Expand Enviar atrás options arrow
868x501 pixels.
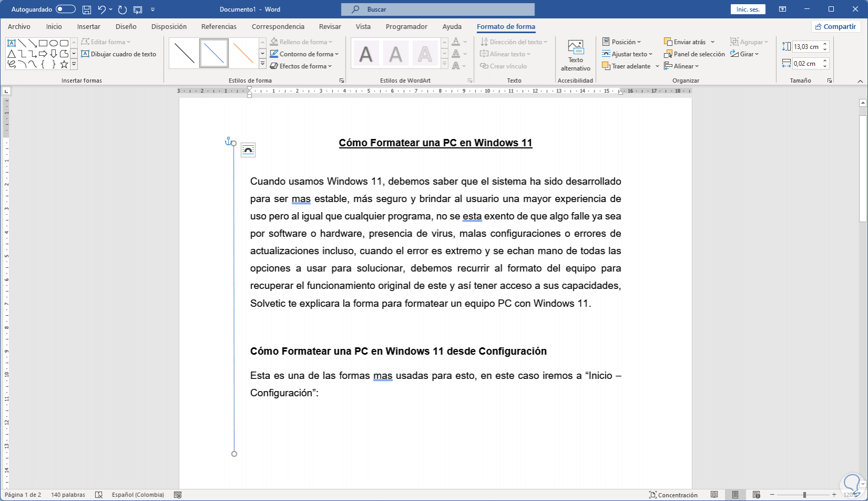pos(713,42)
